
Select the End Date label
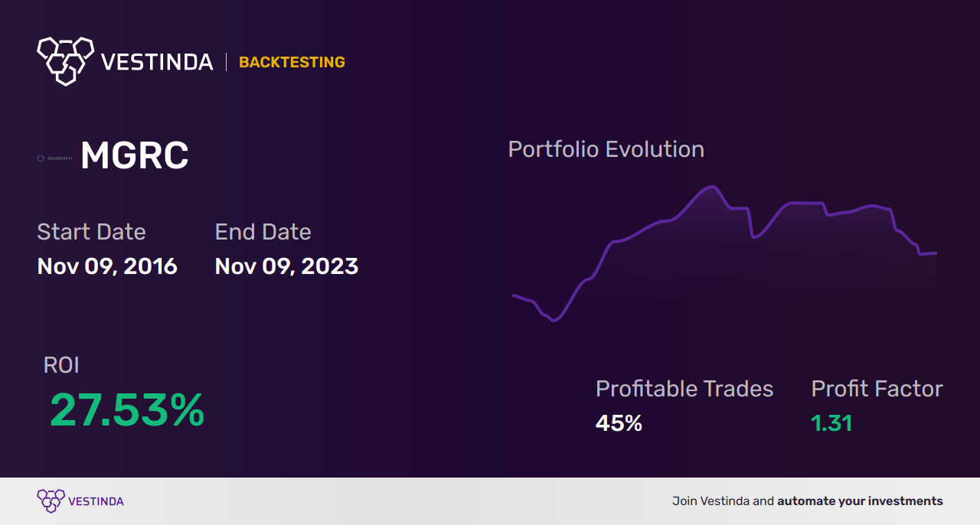click(263, 231)
